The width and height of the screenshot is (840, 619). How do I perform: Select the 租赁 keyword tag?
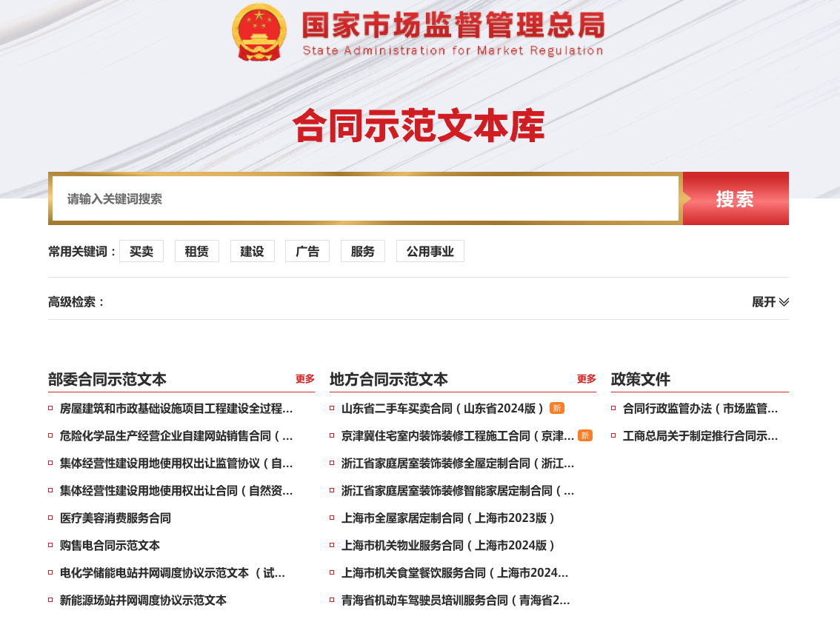(x=197, y=251)
